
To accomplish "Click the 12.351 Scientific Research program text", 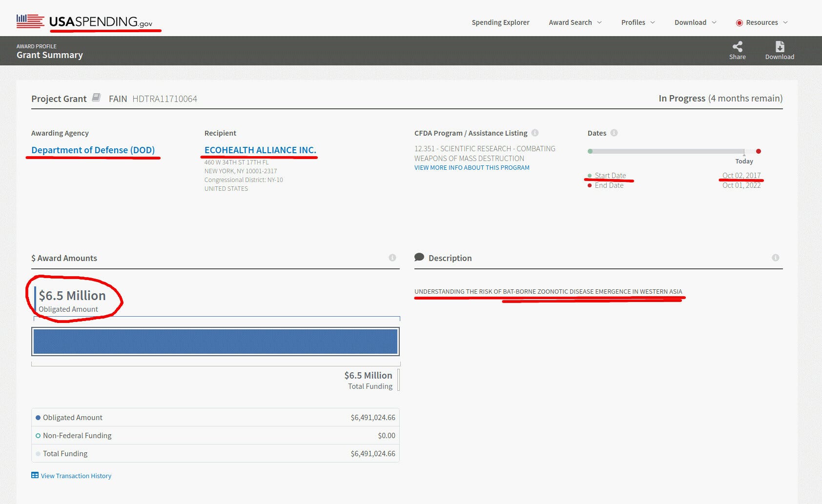I will (485, 153).
